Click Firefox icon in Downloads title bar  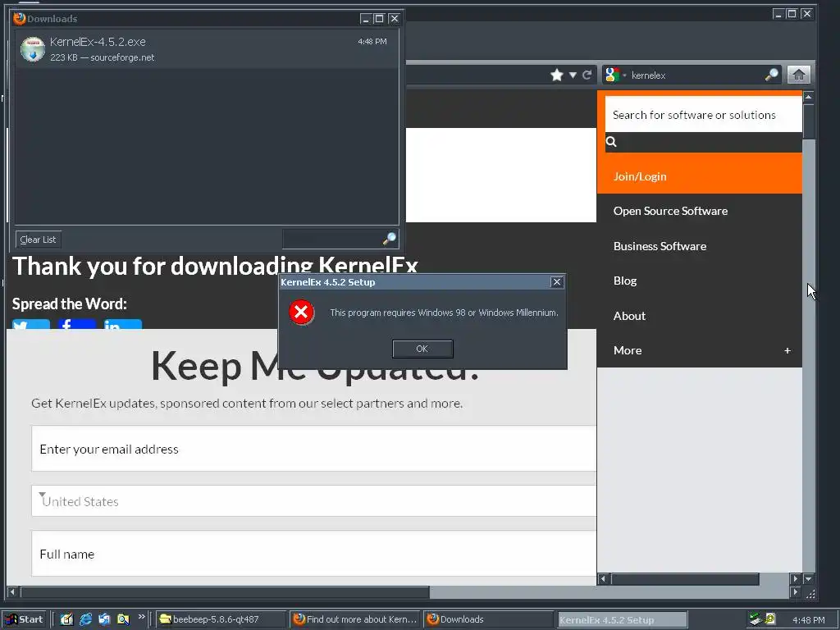tap(20, 19)
